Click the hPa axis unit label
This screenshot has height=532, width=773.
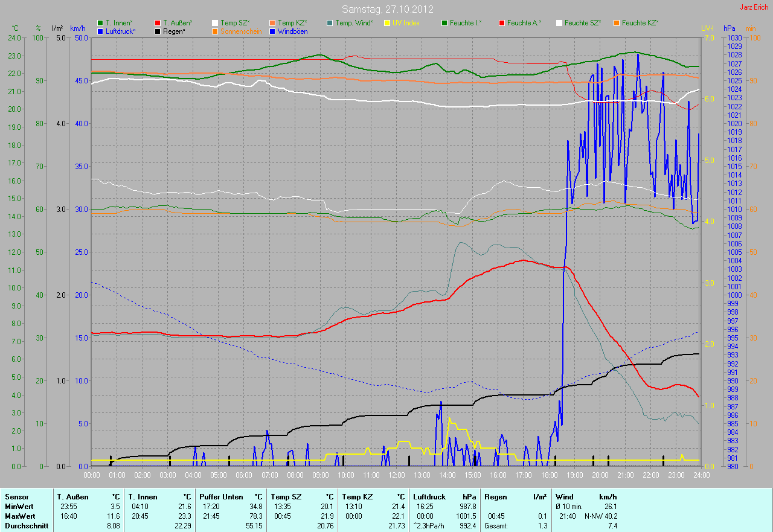(730, 28)
